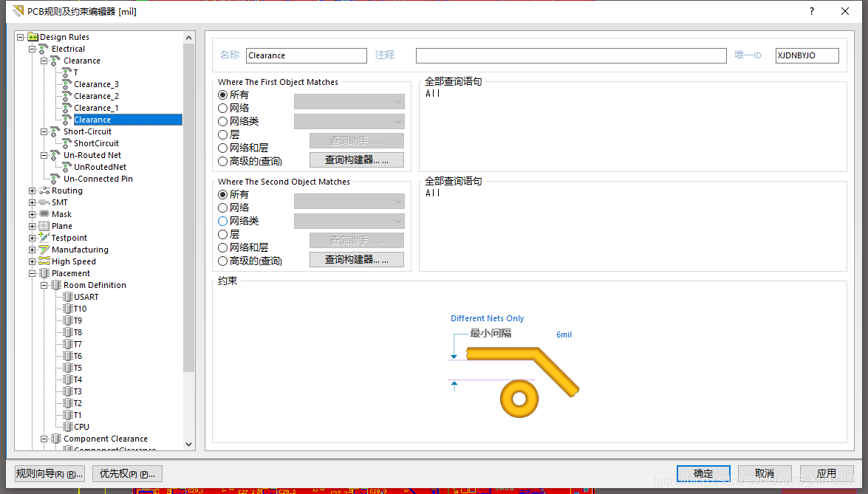
Task: Click the CPU room definition icon
Action: coord(69,427)
